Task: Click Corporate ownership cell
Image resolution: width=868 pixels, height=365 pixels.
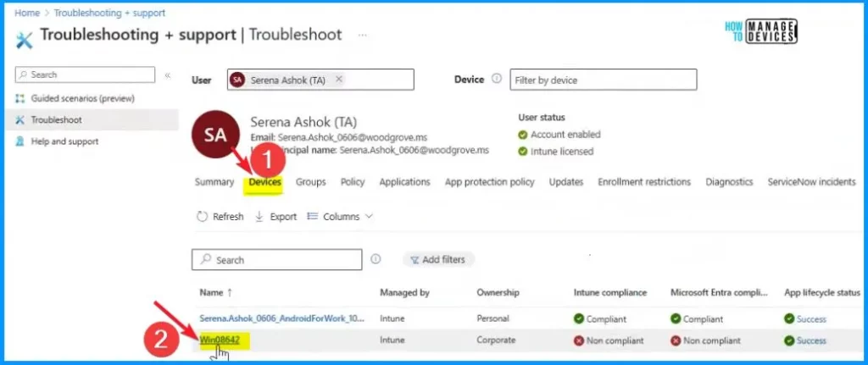Action: pyautogui.click(x=495, y=340)
